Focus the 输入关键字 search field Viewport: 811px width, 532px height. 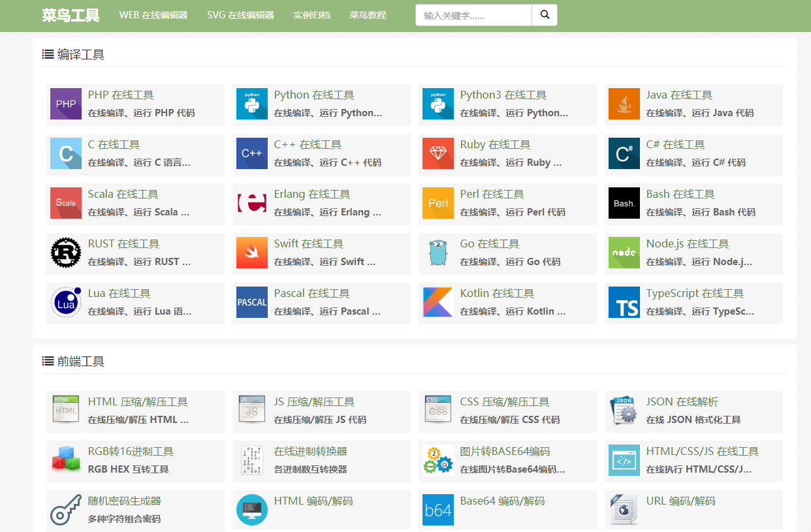pyautogui.click(x=473, y=15)
